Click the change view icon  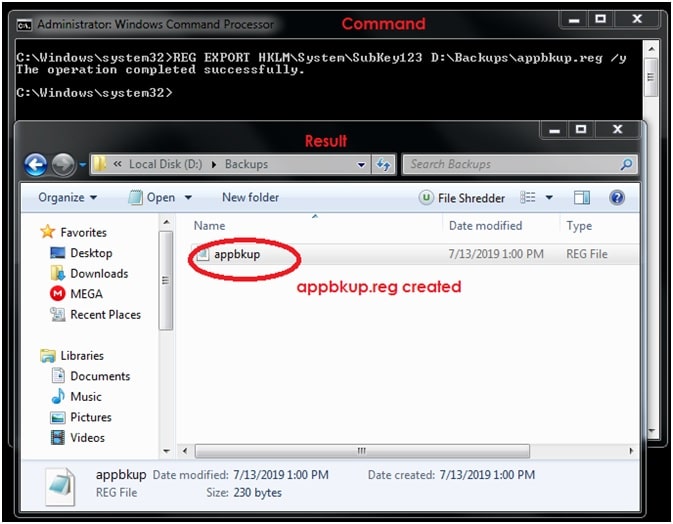point(528,198)
